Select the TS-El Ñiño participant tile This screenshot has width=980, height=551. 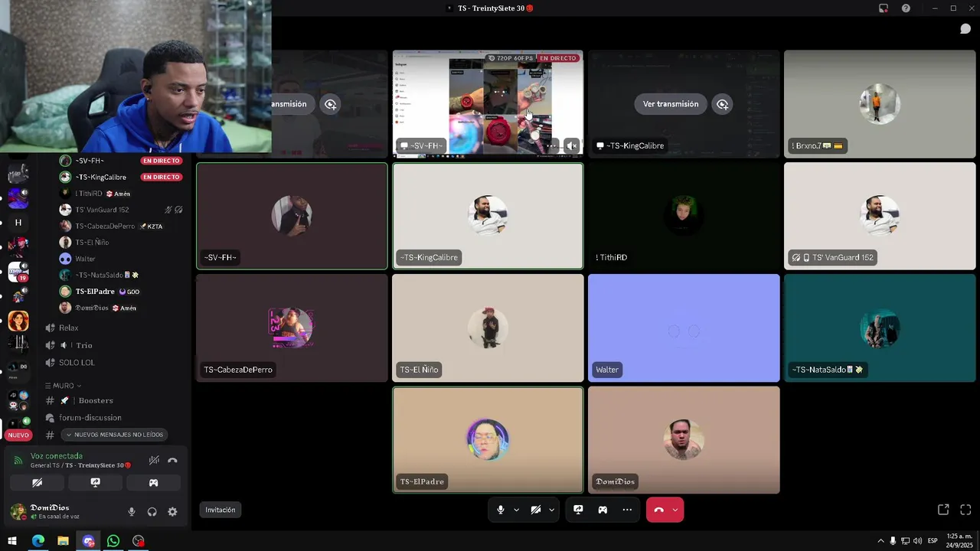click(488, 328)
